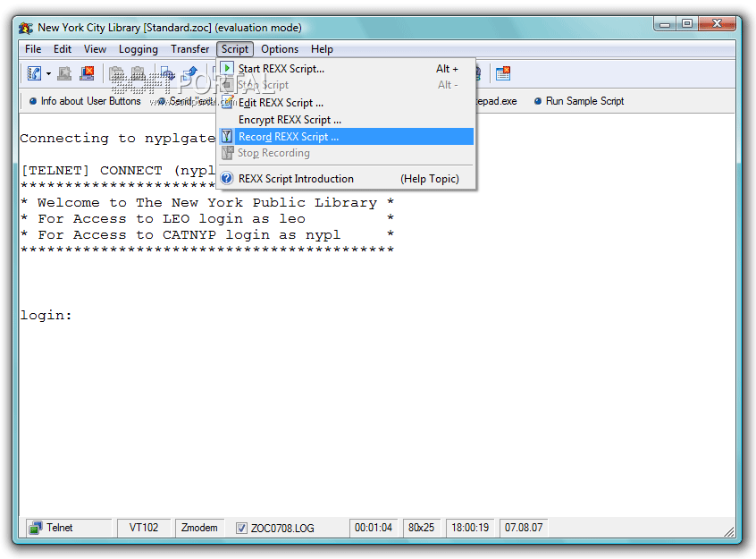The image size is (756, 559).
Task: Close the ZOC window
Action: coord(717,24)
